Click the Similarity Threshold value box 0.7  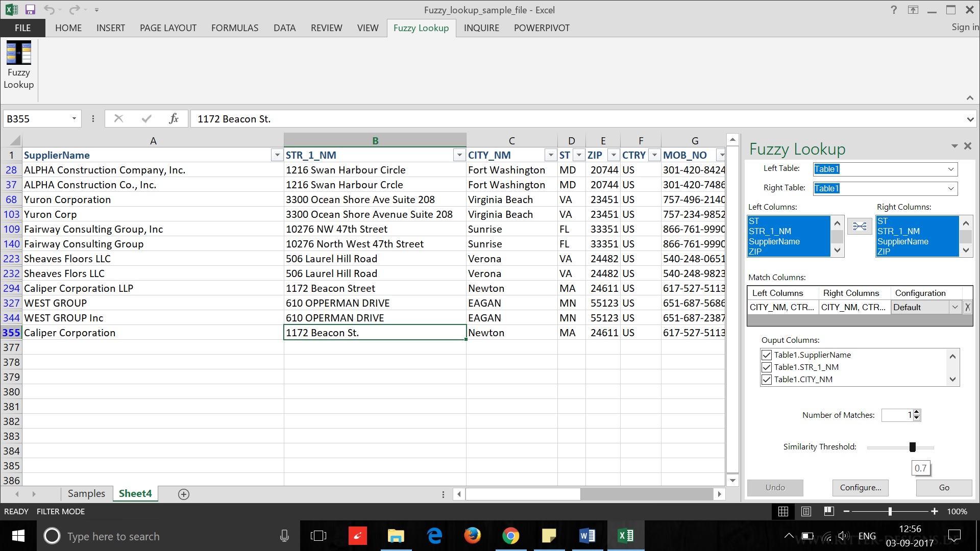click(x=921, y=468)
